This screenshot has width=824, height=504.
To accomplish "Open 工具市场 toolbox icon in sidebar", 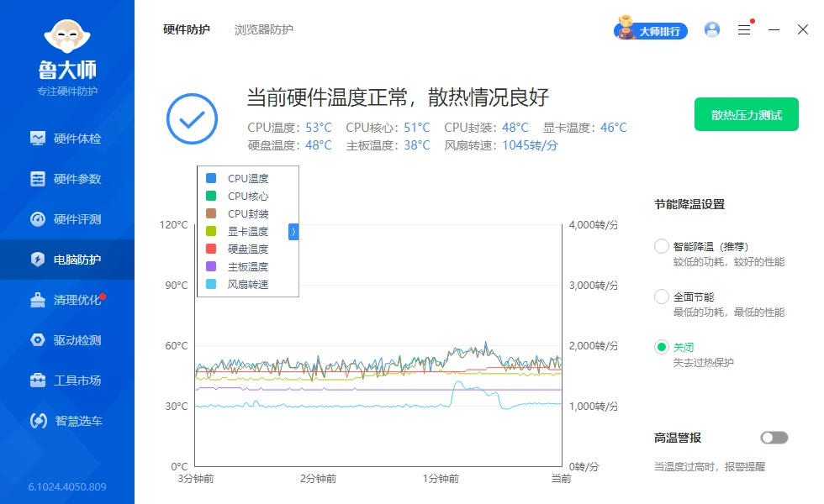I will pos(37,381).
